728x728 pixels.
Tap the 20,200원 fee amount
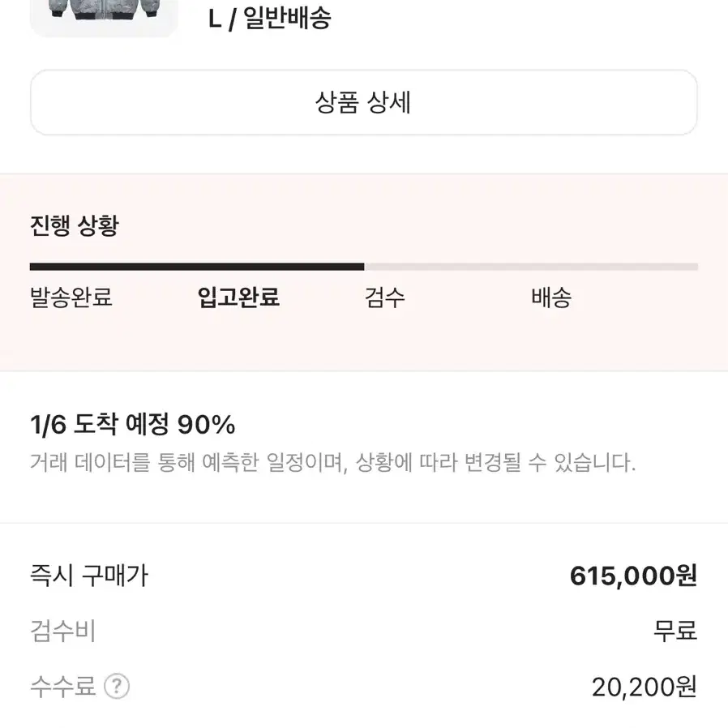[644, 687]
